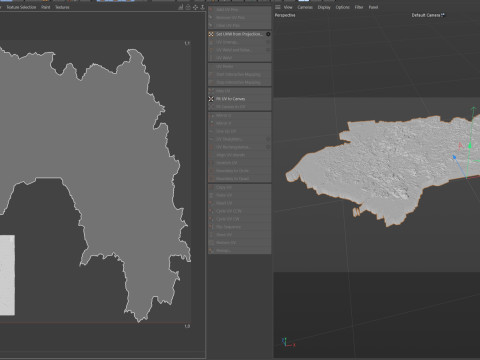The width and height of the screenshot is (480, 360).
Task: Open the Cameras menu in viewport
Action: click(305, 7)
